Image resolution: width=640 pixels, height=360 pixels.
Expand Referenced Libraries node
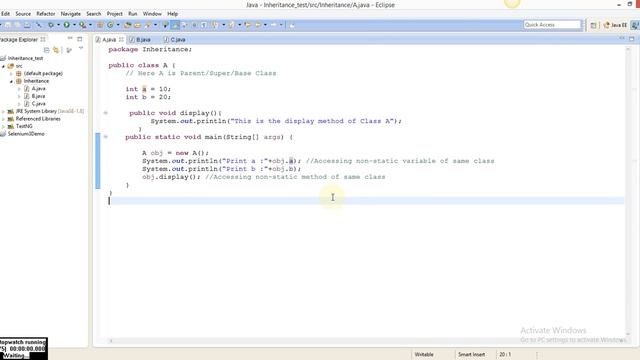pos(4,119)
